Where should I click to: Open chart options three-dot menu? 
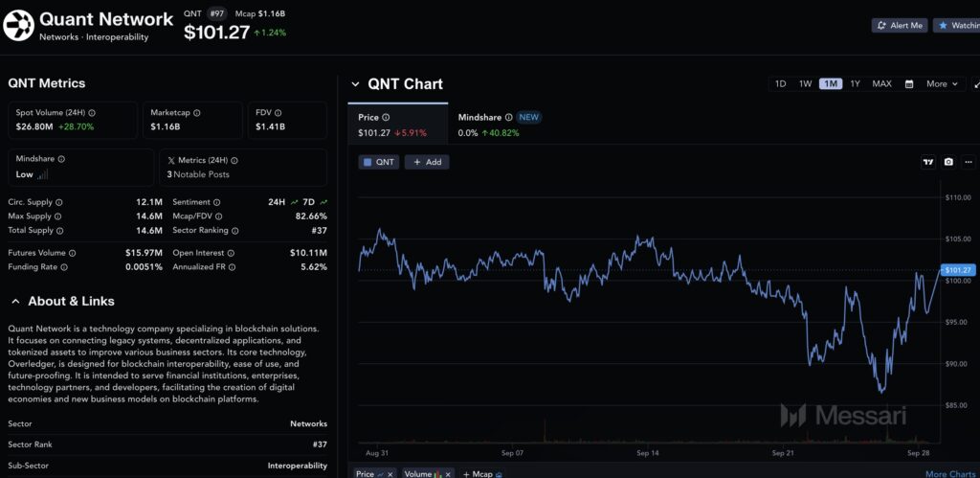pos(969,162)
